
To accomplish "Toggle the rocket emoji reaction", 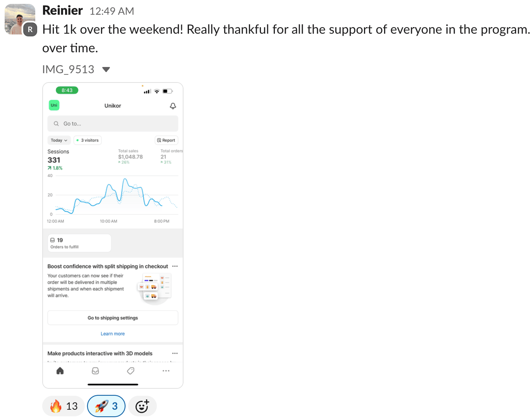I will [106, 406].
